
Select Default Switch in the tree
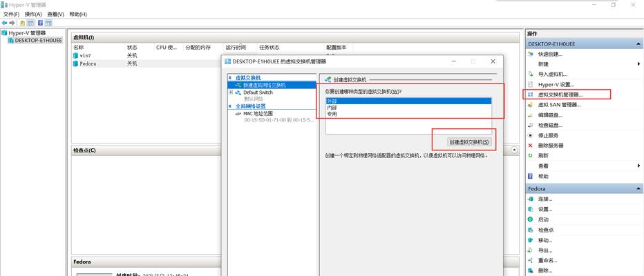[258, 92]
